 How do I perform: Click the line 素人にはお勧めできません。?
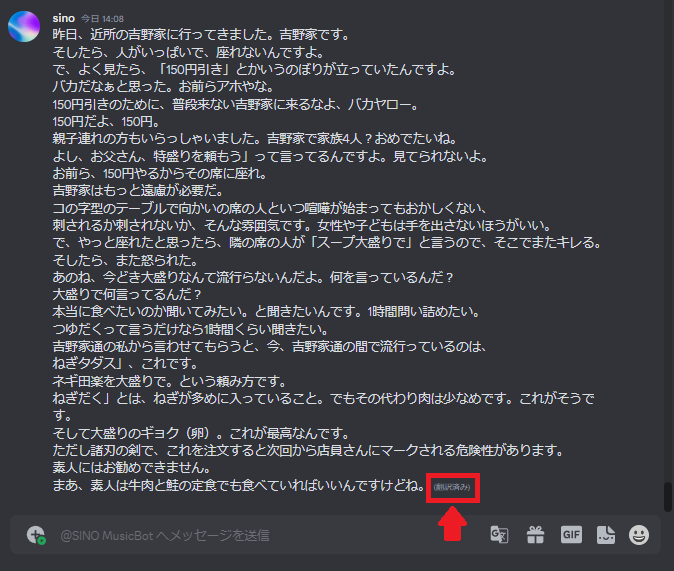132,467
